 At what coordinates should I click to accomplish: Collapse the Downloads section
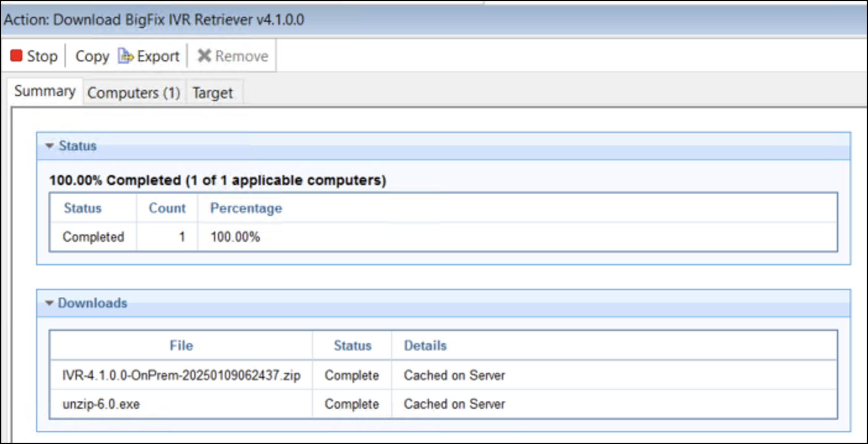point(50,303)
